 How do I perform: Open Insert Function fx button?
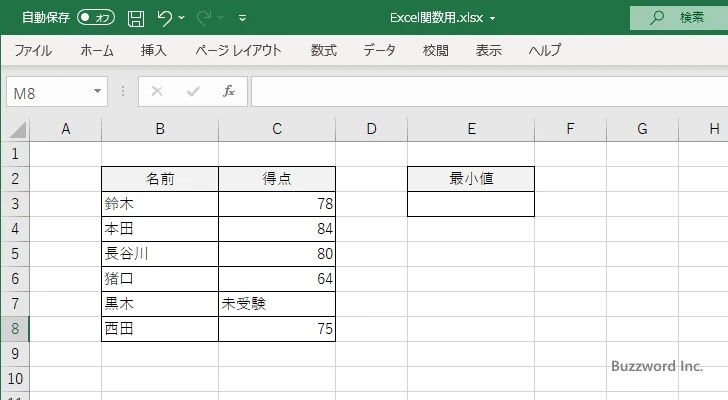click(229, 91)
